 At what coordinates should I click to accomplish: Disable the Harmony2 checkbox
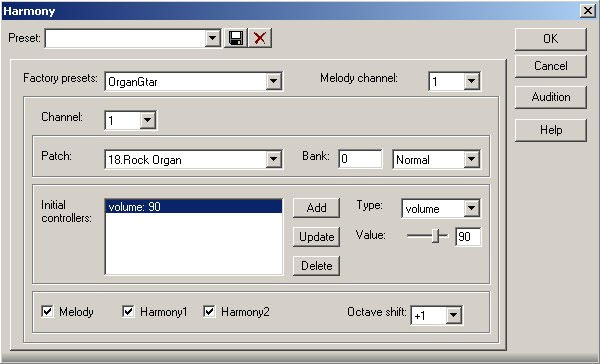209,311
